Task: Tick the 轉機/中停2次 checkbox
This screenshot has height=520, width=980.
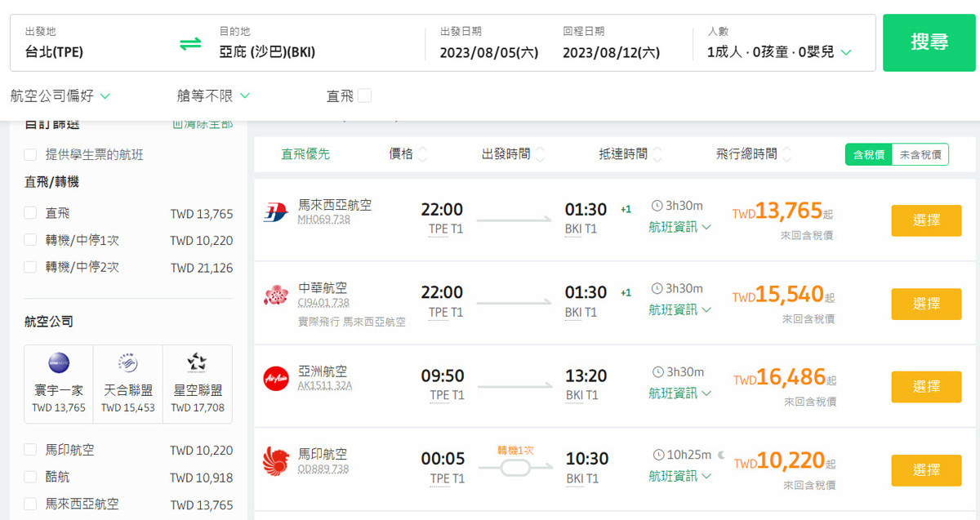Action: coord(30,266)
